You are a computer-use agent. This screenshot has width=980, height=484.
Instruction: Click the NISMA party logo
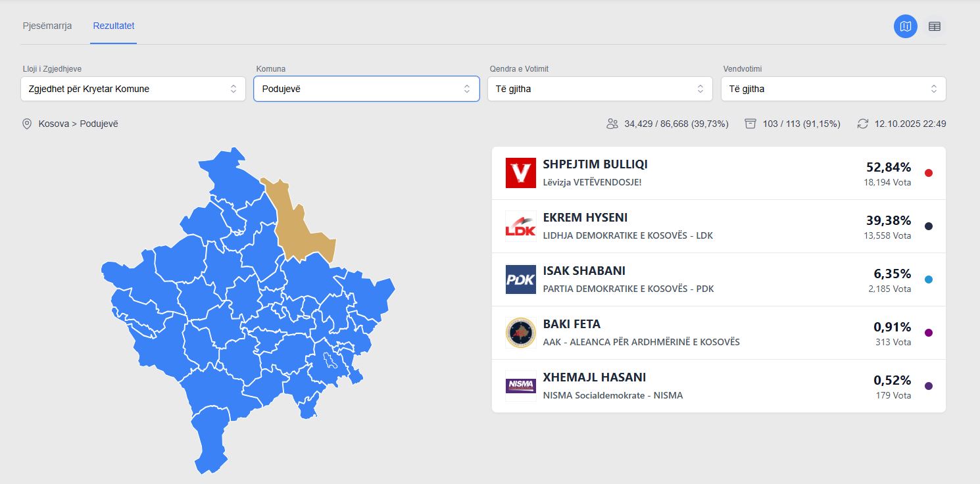click(x=520, y=386)
